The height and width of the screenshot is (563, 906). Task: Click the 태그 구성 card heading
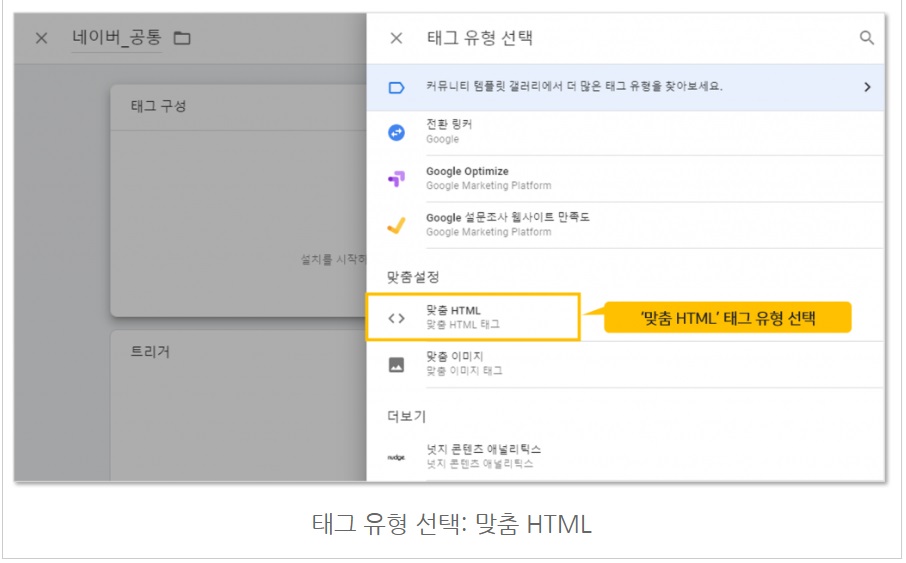pos(158,106)
